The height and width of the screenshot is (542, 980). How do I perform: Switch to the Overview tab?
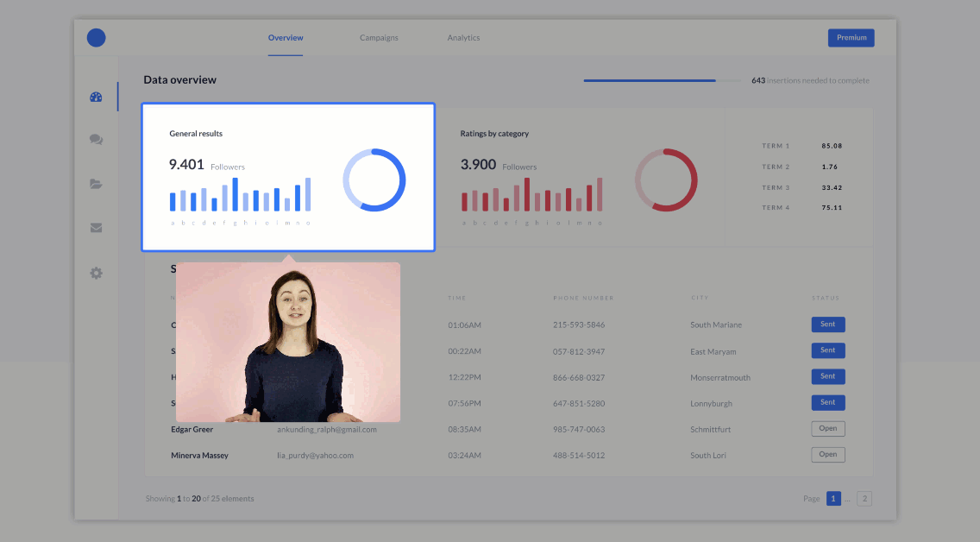pyautogui.click(x=286, y=38)
